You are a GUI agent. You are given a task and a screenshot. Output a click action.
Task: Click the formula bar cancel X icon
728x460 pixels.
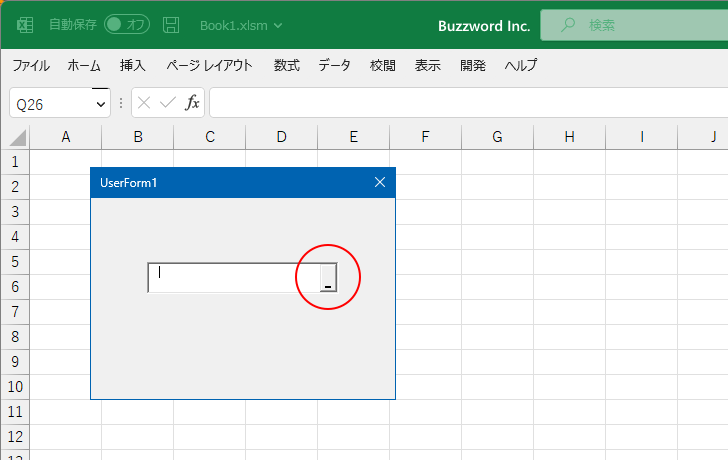coord(144,103)
